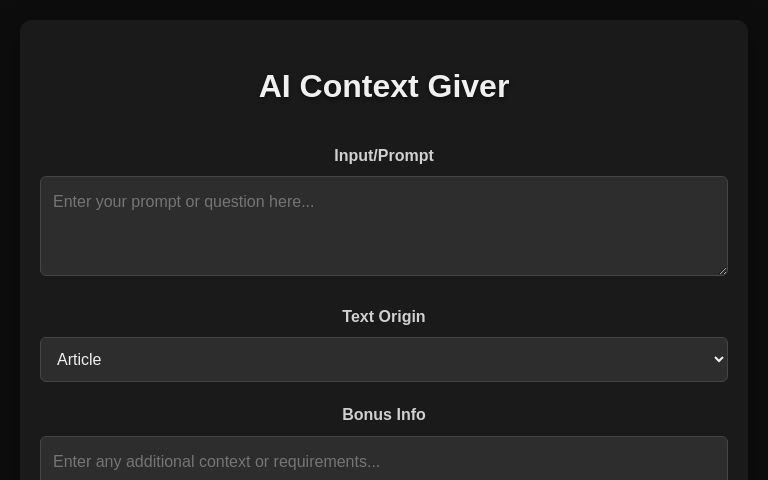Click the 'AI' text in the page heading

pos(274,86)
